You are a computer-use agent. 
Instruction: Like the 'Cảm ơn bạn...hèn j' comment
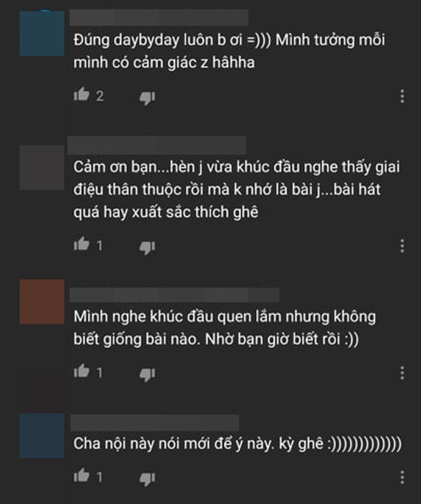point(81,244)
